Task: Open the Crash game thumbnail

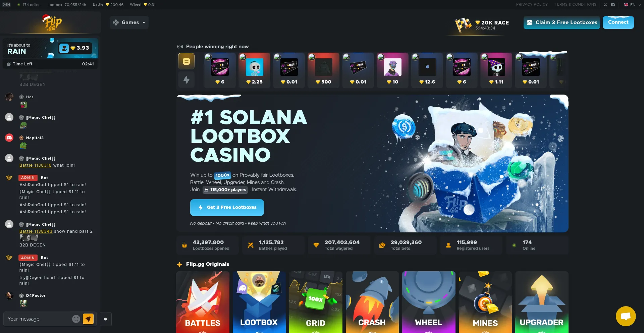Action: click(x=372, y=302)
